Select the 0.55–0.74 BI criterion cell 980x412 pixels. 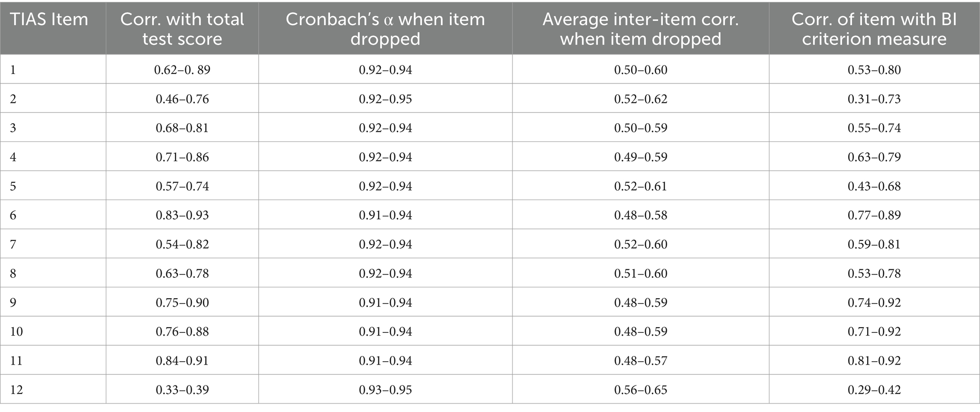point(874,128)
